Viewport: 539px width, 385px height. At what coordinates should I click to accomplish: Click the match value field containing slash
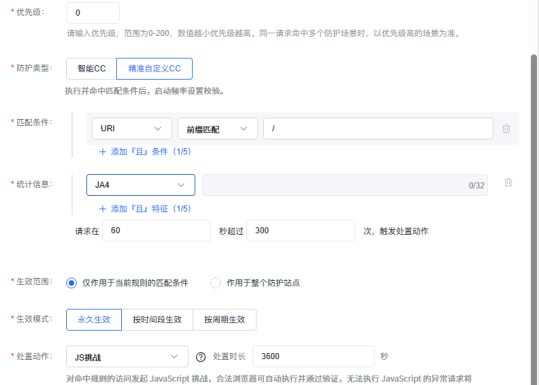[378, 129]
